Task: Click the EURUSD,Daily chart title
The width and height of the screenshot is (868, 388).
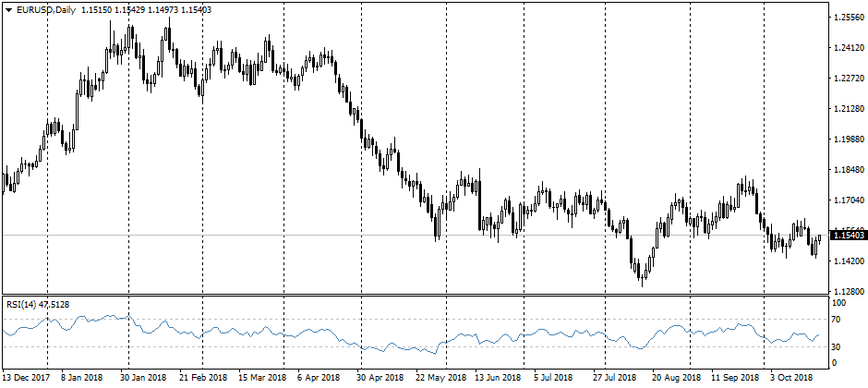Action: coord(46,9)
